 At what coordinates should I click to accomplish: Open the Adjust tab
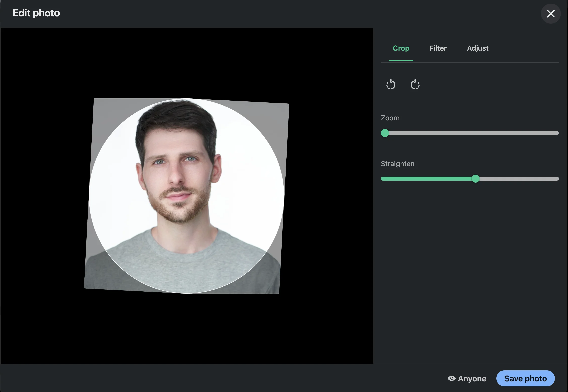(x=477, y=48)
